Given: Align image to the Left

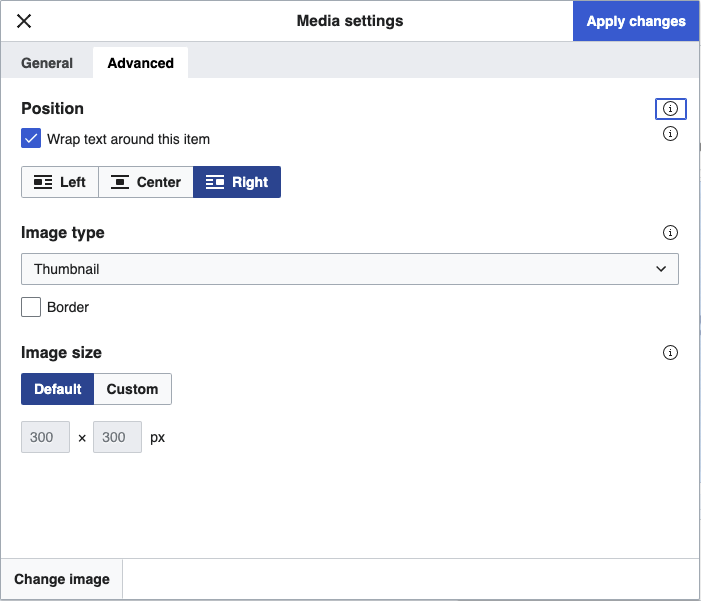Looking at the screenshot, I should pos(60,182).
